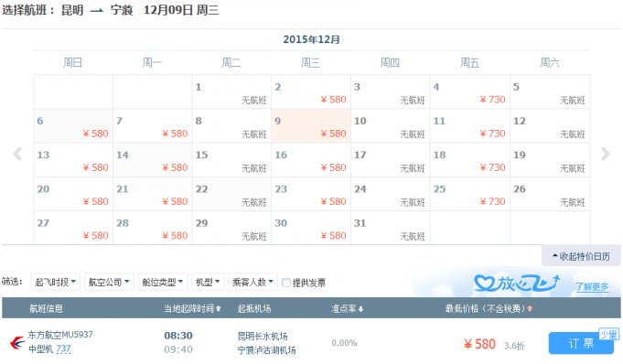Image resolution: width=623 pixels, height=364 pixels.
Task: Select December 28 calendar cell
Action: point(153,228)
